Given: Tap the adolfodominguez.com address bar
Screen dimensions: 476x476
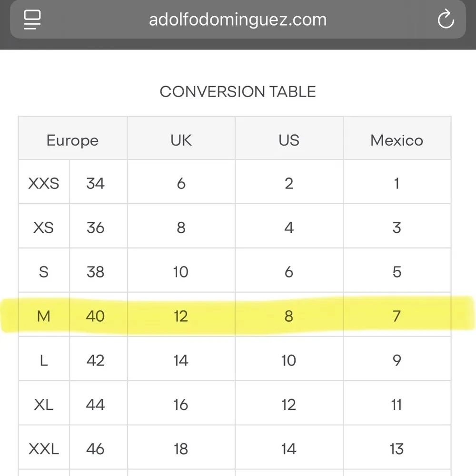Looking at the screenshot, I should [x=238, y=20].
